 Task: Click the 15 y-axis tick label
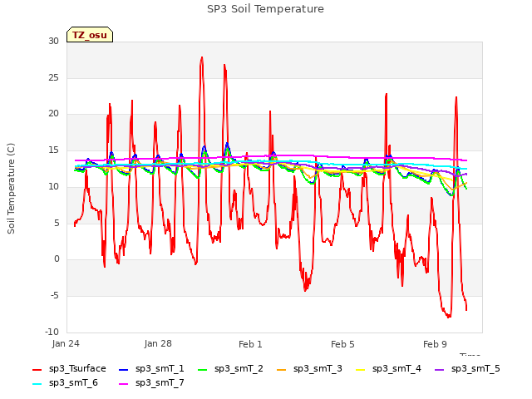(x=53, y=150)
